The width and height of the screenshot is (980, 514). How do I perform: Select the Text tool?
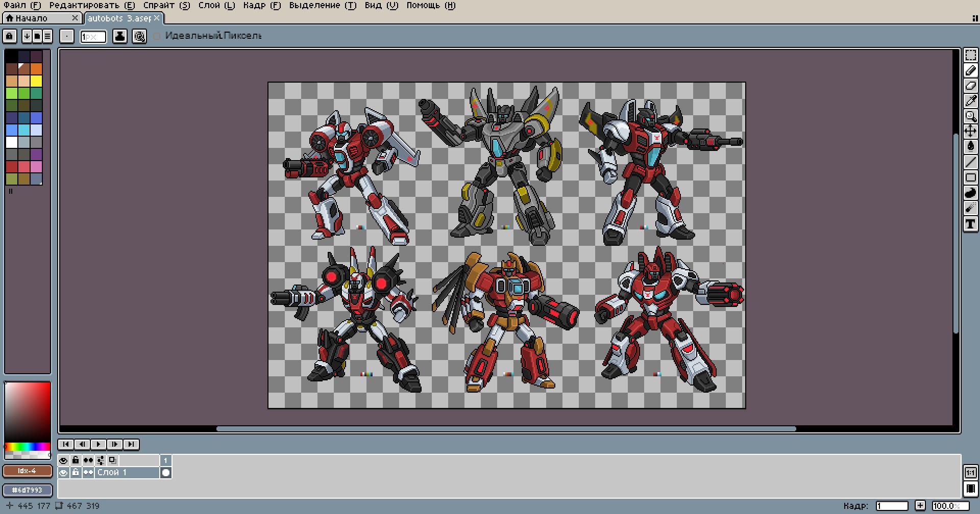click(x=970, y=224)
